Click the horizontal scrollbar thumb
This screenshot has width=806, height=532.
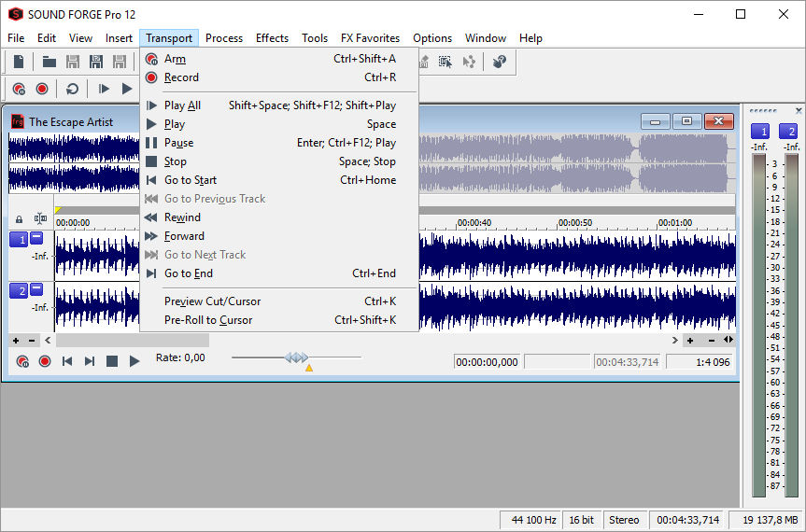(x=132, y=340)
